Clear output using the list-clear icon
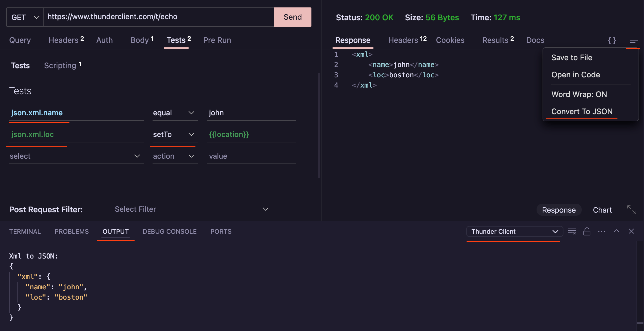Screen dimensions: 644x331 pyautogui.click(x=572, y=231)
